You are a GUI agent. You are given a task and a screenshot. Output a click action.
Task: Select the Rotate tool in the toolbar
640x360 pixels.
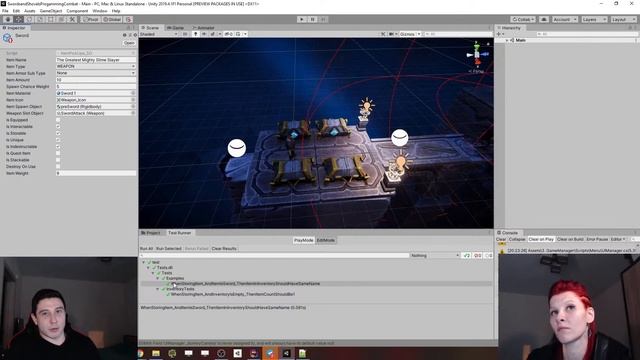tap(29, 19)
